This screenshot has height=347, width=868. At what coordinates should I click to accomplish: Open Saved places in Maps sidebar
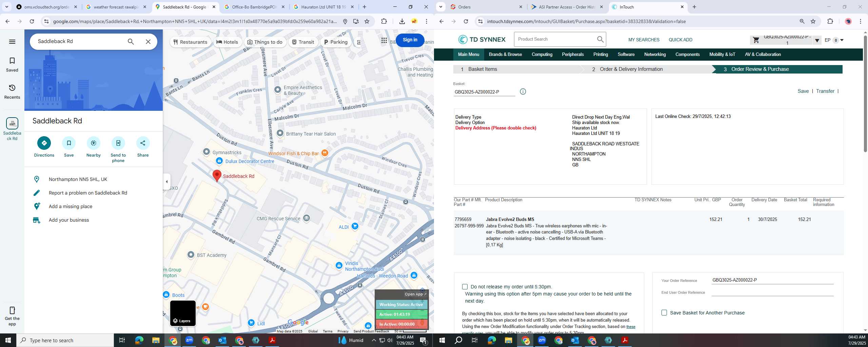point(12,64)
